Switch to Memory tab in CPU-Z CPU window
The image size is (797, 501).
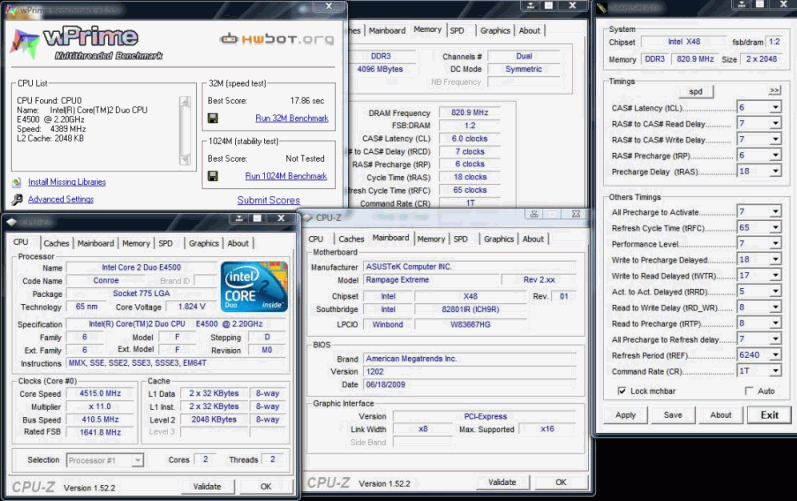click(x=136, y=243)
